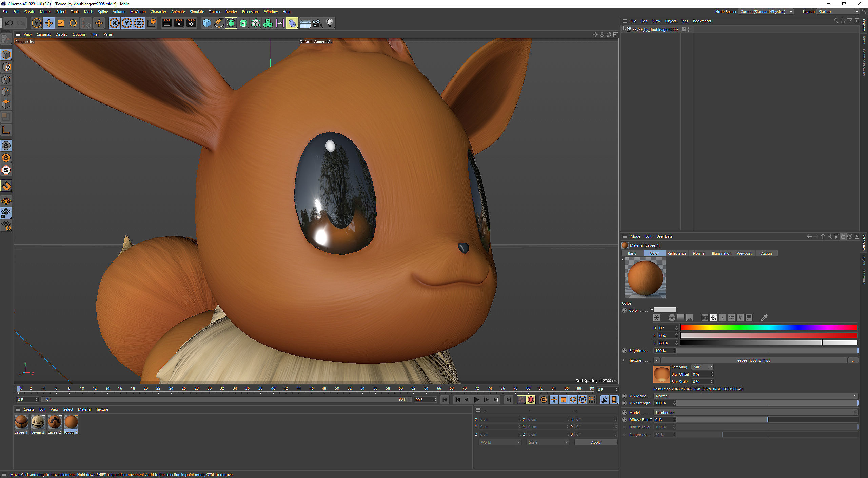Adjust the Hue gradient slider
Screen dimensions: 868x478
point(769,328)
